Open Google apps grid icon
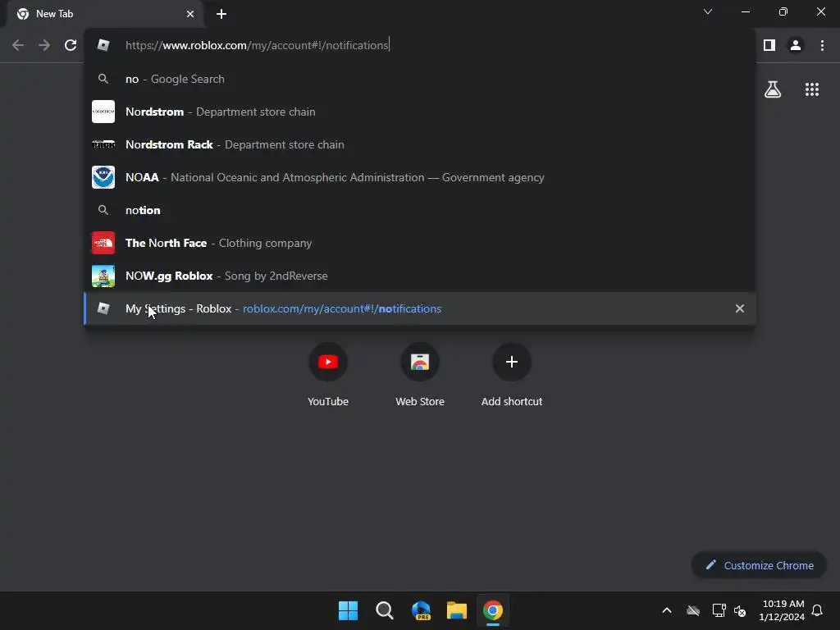This screenshot has height=630, width=840. click(x=811, y=89)
